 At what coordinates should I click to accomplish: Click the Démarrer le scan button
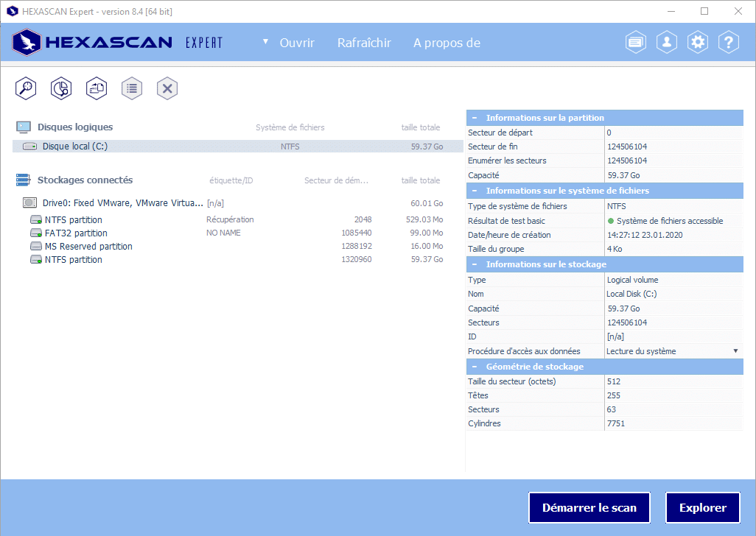pyautogui.click(x=589, y=507)
